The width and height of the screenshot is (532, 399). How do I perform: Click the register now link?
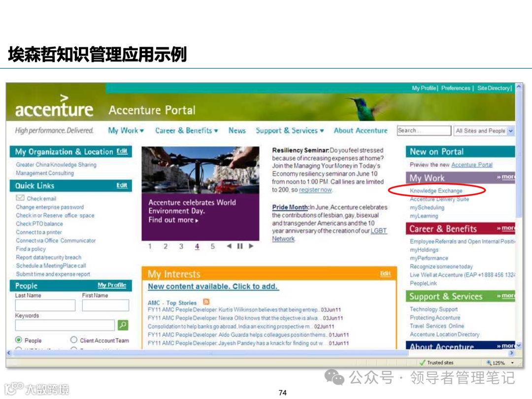click(x=315, y=190)
